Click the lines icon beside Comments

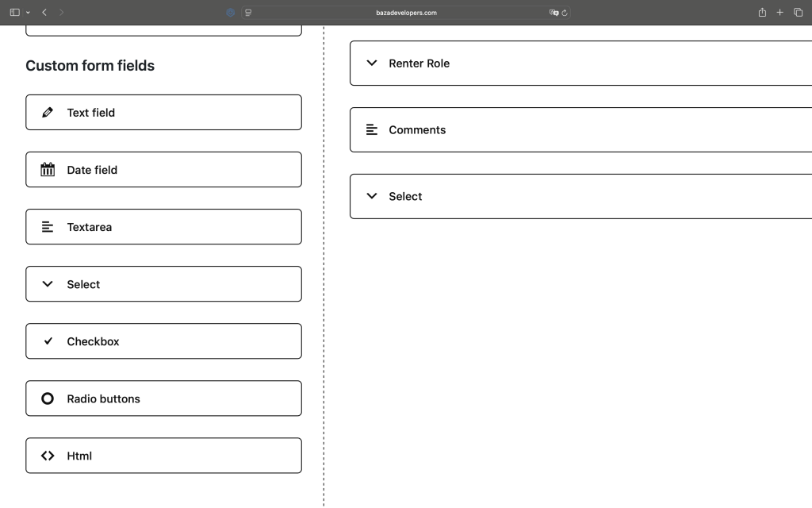tap(372, 129)
